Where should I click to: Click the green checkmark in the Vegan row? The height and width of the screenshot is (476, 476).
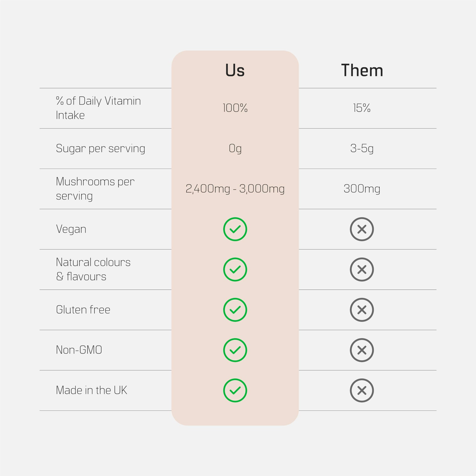[235, 229]
